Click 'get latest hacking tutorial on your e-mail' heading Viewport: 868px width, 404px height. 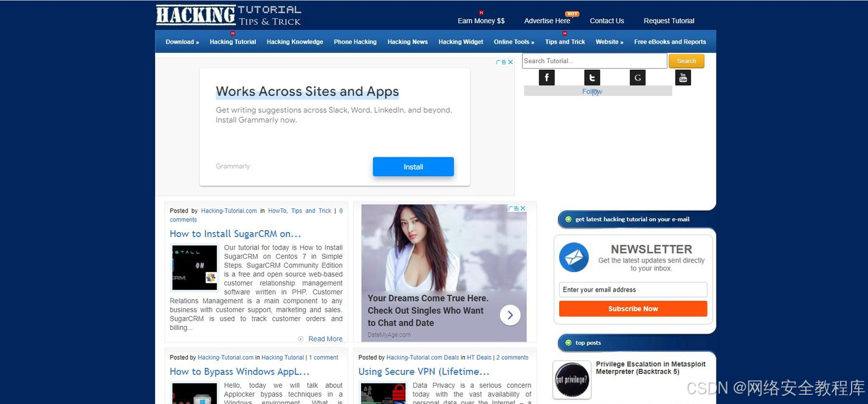click(632, 219)
